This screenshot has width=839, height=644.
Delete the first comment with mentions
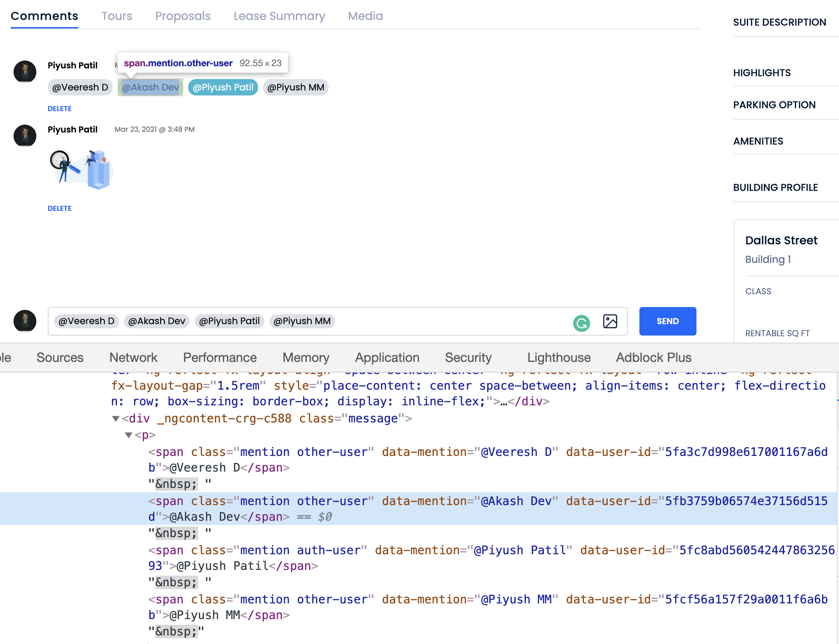tap(60, 109)
